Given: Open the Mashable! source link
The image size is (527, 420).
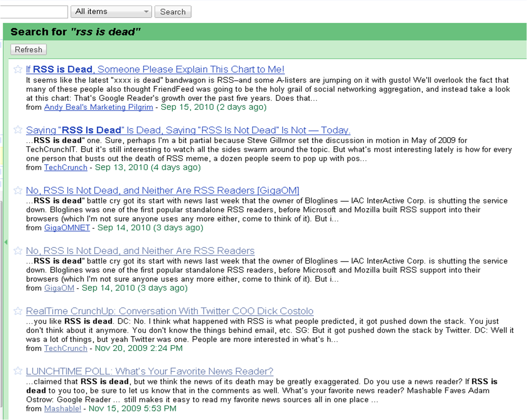Looking at the screenshot, I should pyautogui.click(x=63, y=408).
